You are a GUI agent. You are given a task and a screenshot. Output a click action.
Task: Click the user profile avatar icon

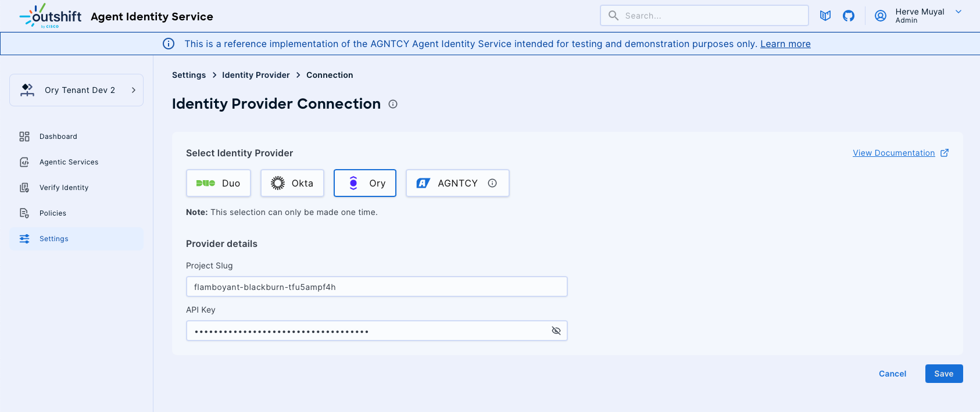(881, 16)
